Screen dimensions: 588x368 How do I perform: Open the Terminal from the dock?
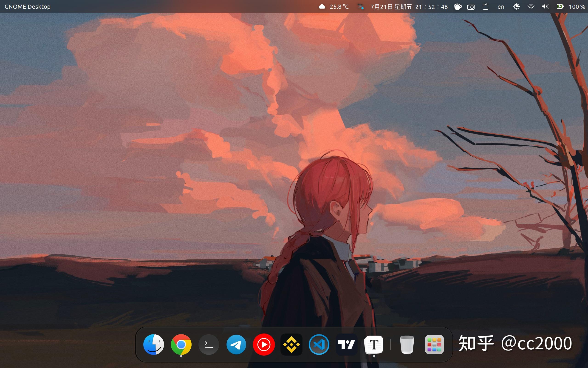coord(209,344)
